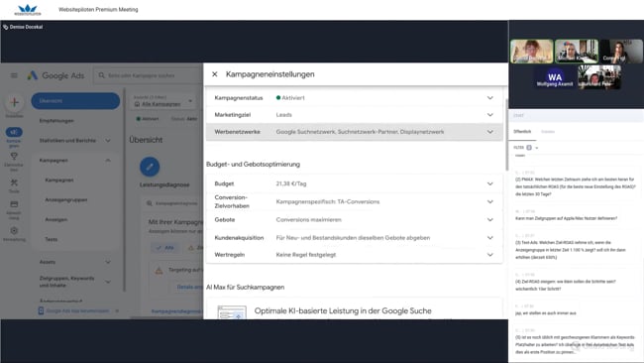Screen dimensions: 644x363
Task: Click the Leads marketing goal value
Action: click(x=283, y=115)
